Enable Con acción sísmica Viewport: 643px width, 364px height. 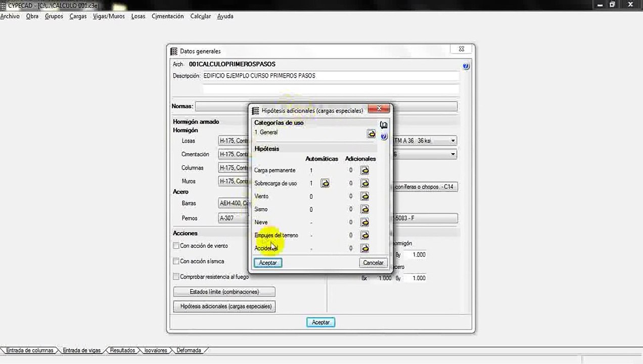tap(176, 261)
